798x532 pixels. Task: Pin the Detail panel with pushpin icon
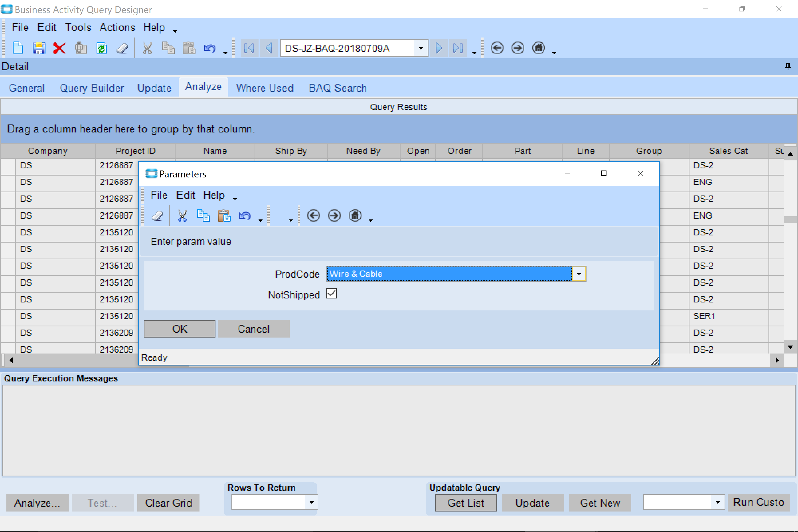coord(788,66)
